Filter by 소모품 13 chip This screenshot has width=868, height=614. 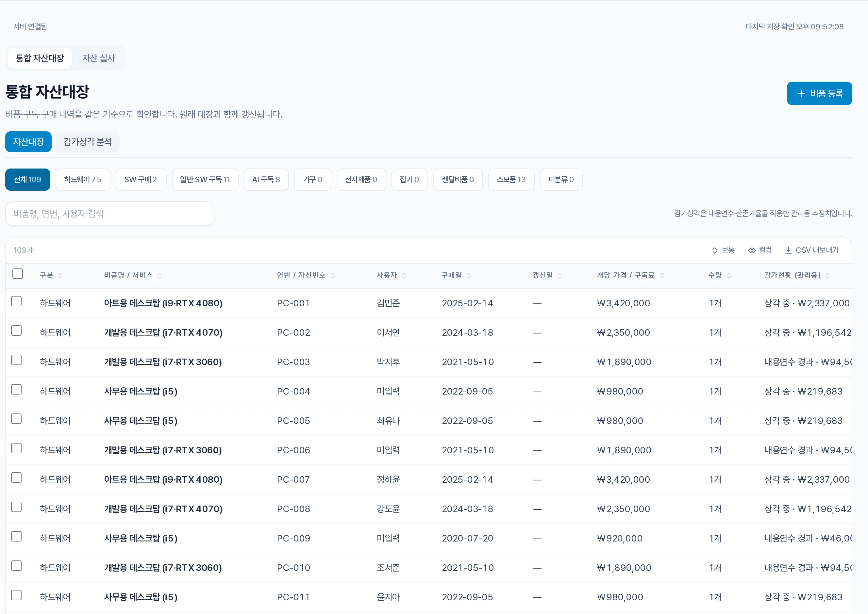click(511, 180)
